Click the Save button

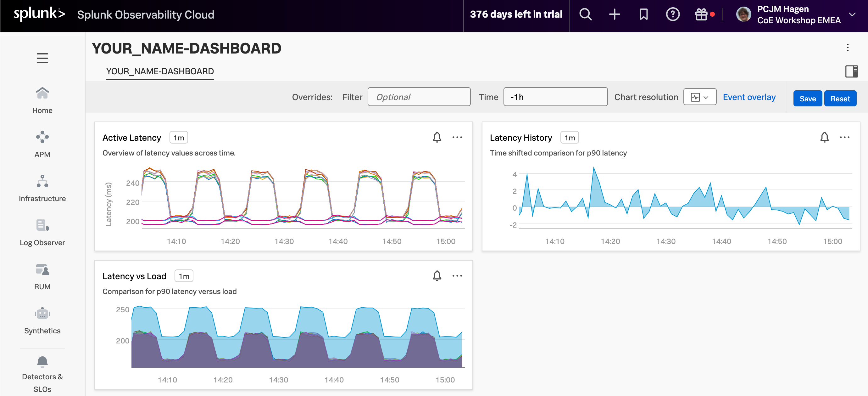click(x=807, y=99)
